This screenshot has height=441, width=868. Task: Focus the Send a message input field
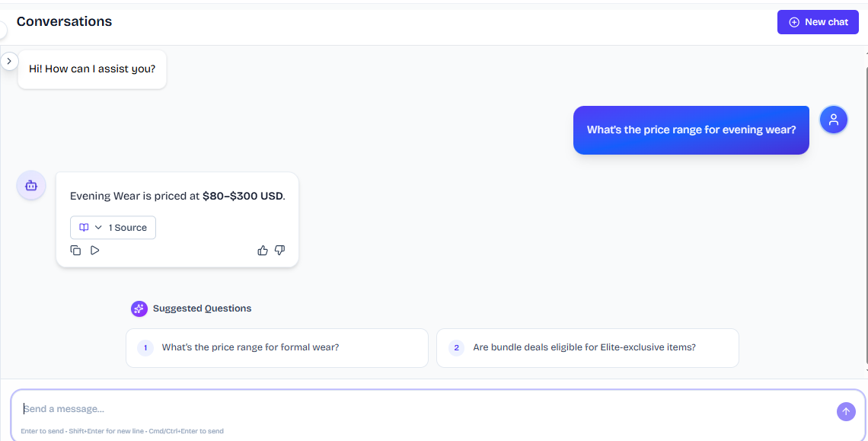click(426, 409)
